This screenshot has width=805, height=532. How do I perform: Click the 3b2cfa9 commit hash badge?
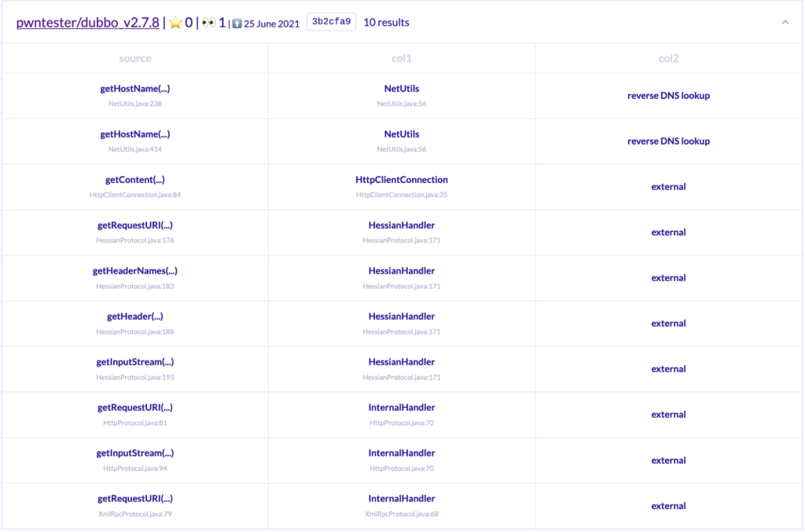tap(332, 22)
